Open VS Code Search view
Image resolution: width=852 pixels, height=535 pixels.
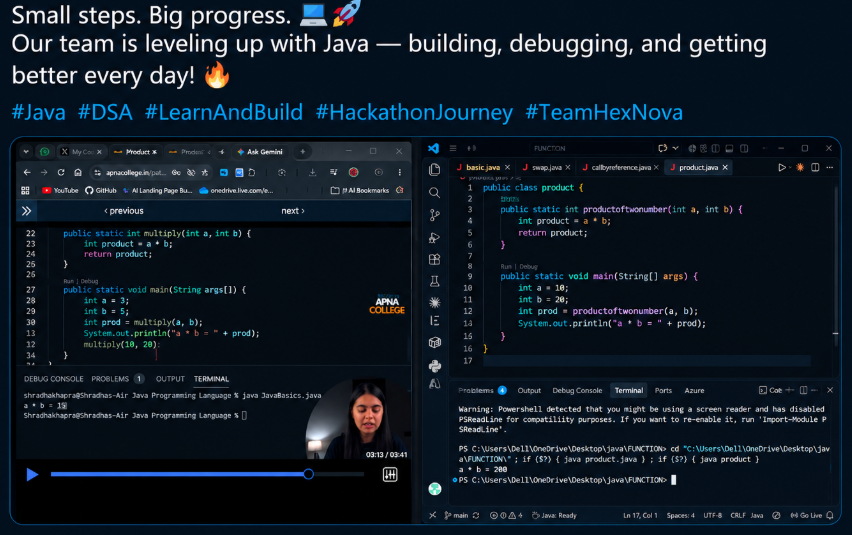click(x=435, y=192)
